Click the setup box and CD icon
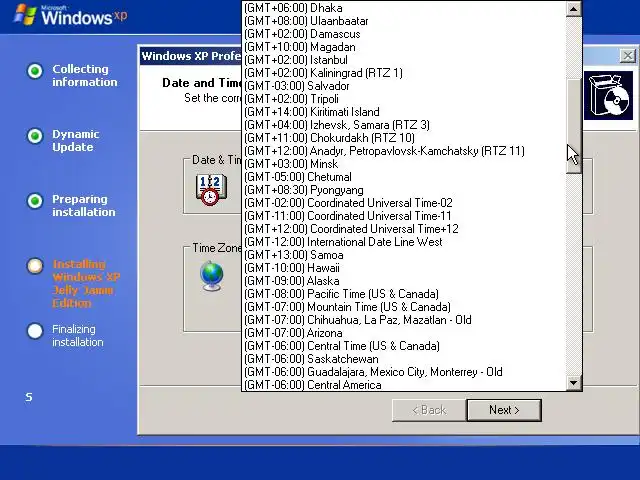 coord(608,96)
